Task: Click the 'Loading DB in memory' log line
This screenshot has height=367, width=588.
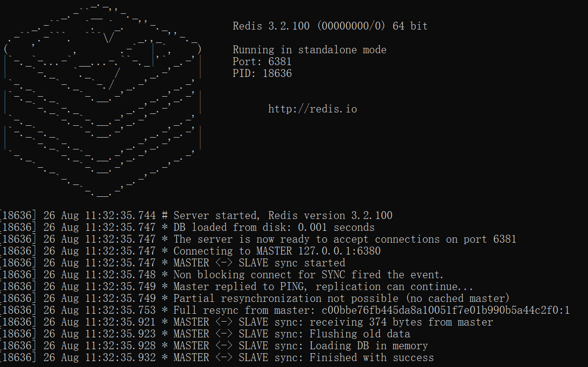Action: coord(214,346)
